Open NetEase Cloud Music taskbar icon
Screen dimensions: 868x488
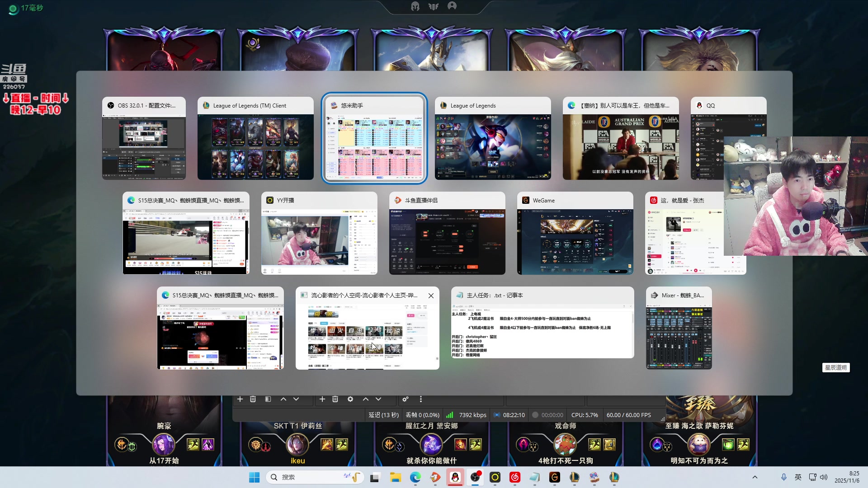[515, 477]
